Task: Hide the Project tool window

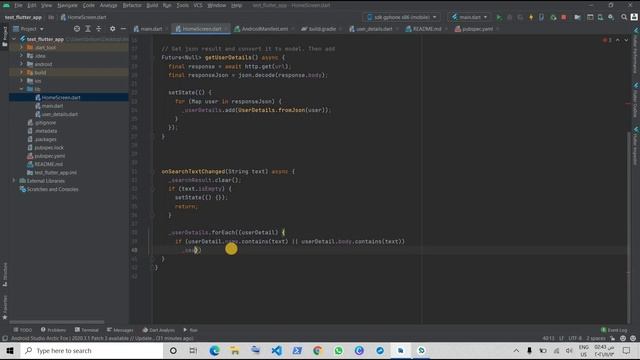Action: [123, 29]
